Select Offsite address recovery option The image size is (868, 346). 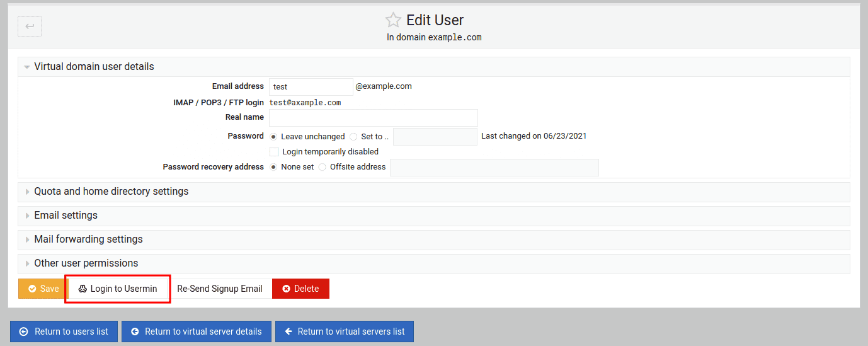[323, 167]
